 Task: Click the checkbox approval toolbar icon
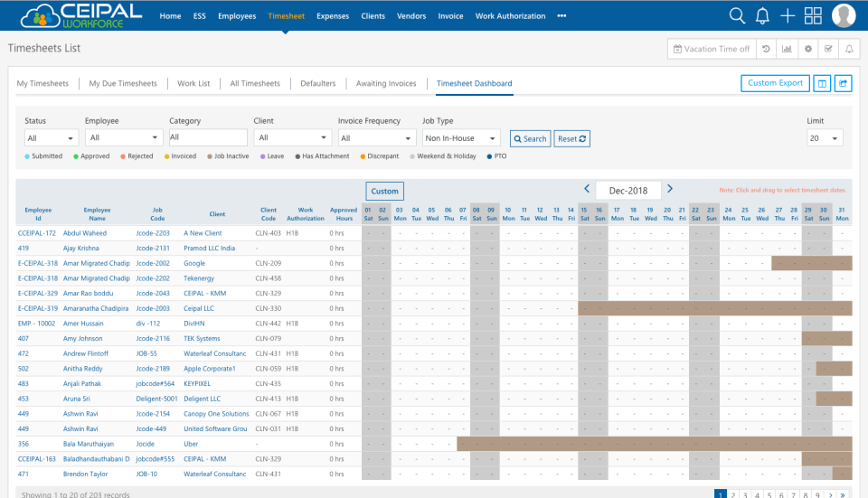coord(828,49)
